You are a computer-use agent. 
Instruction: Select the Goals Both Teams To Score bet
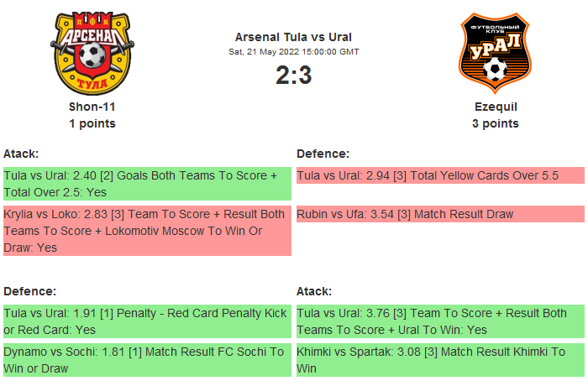pyautogui.click(x=147, y=183)
